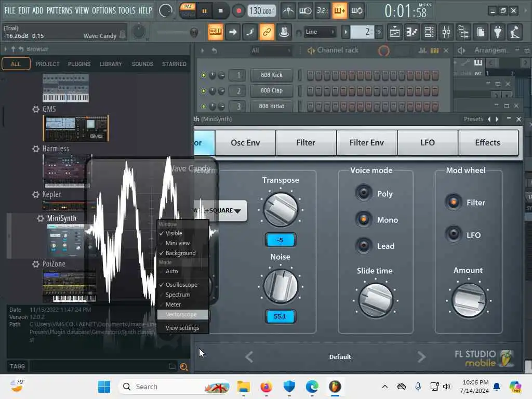The height and width of the screenshot is (399, 532).
Task: Toggle Background in Wave Candy menu
Action: coord(182,253)
